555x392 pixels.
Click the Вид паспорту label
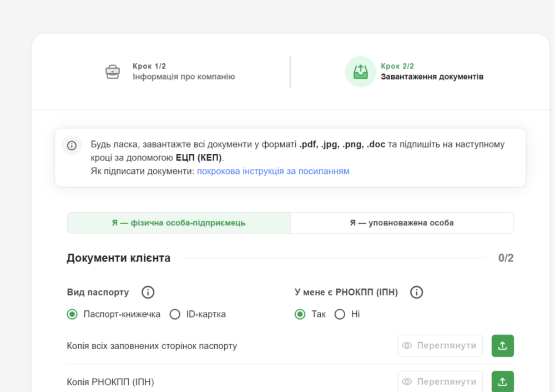tap(98, 293)
